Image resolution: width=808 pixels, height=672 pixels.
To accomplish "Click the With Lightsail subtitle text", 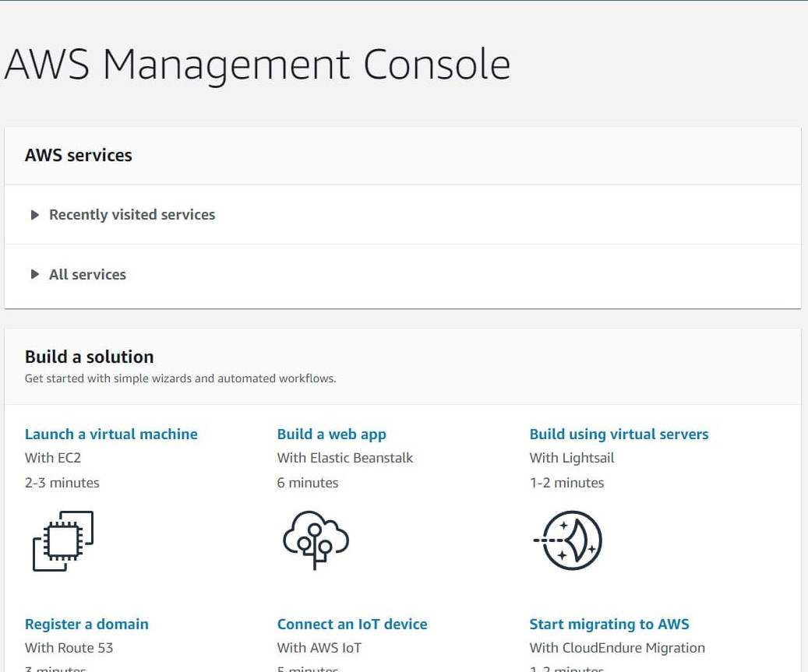I will point(572,458).
